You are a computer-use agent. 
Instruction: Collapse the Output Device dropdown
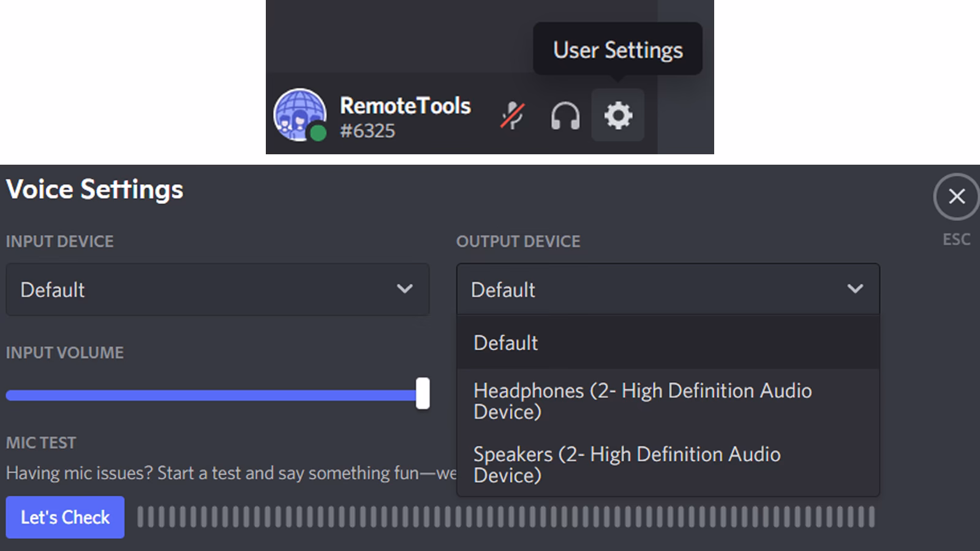tap(668, 289)
